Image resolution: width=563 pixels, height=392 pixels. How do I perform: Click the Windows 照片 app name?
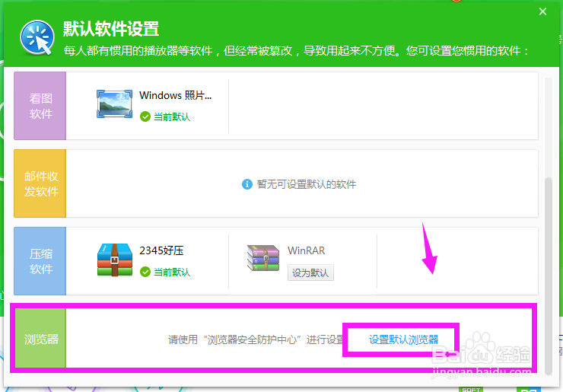click(x=175, y=95)
